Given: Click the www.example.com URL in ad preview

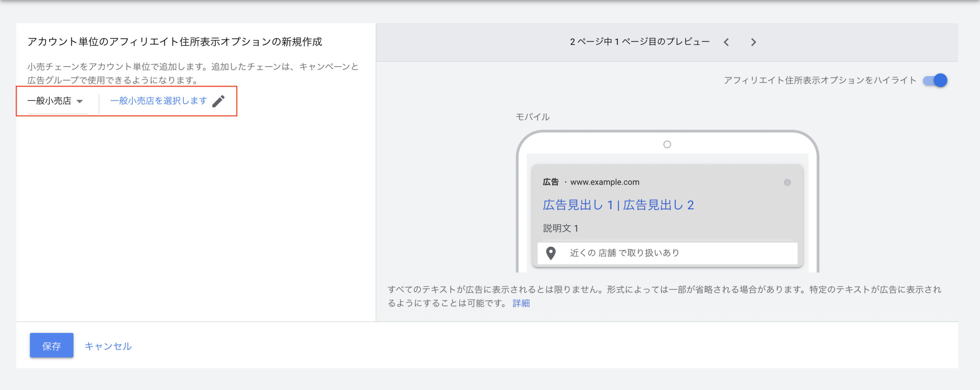Looking at the screenshot, I should (x=604, y=182).
